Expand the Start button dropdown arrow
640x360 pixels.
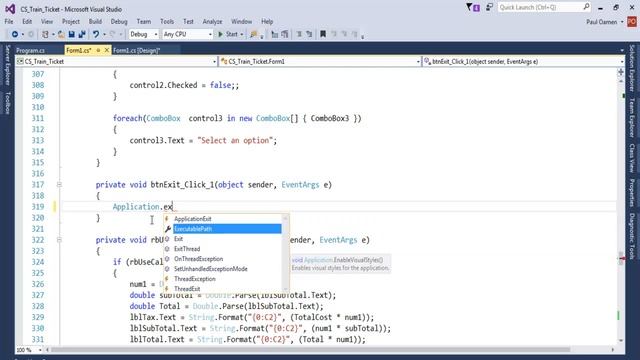[x=242, y=35]
